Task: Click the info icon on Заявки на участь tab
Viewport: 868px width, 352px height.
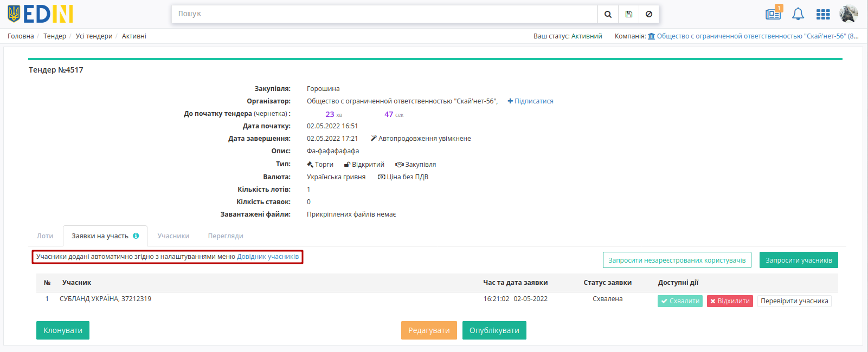Action: pyautogui.click(x=136, y=236)
